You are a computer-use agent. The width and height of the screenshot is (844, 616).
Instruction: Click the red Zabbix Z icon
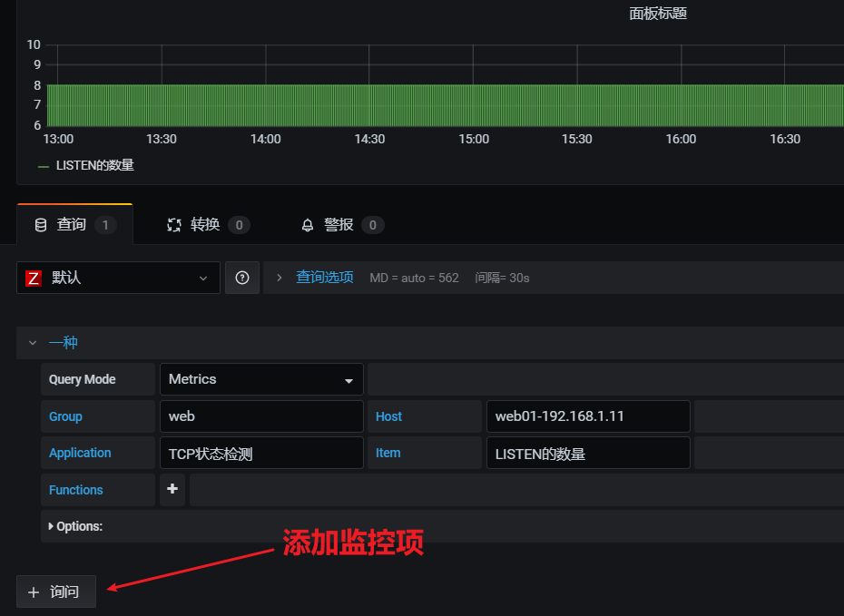pyautogui.click(x=34, y=279)
